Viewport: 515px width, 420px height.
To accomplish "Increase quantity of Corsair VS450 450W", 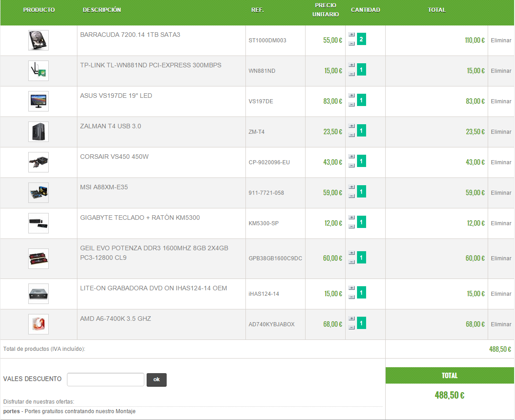I will coord(352,157).
